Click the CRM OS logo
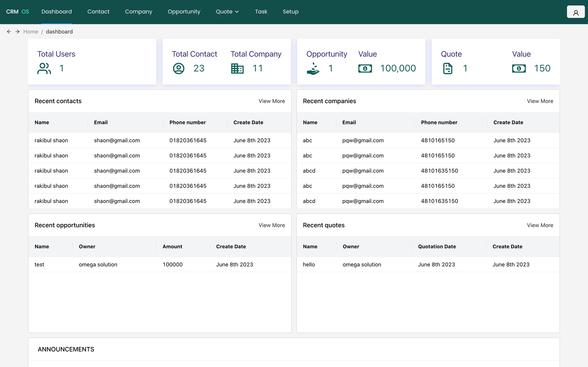Image resolution: width=588 pixels, height=367 pixels. click(17, 12)
